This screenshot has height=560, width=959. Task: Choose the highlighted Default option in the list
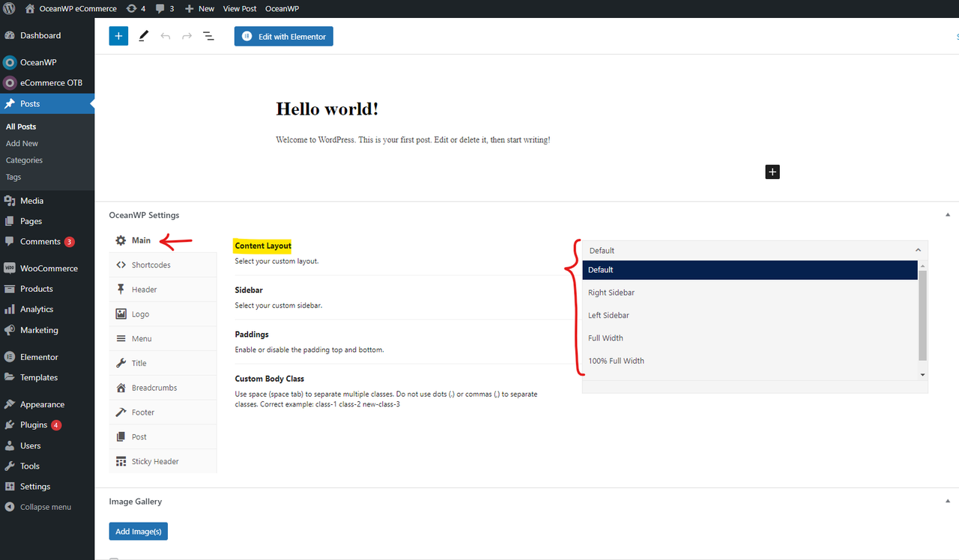[750, 270]
